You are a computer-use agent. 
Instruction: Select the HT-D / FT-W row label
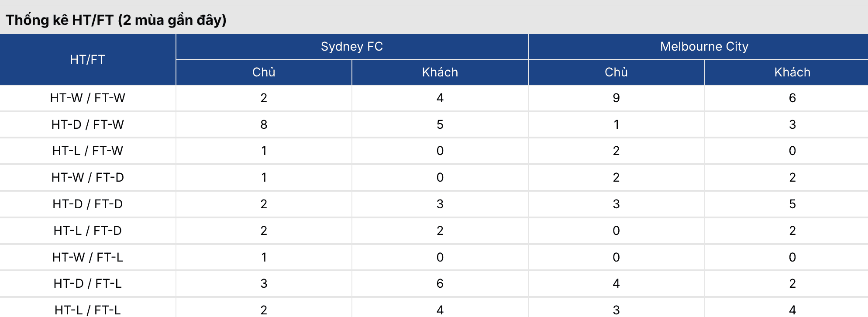[x=88, y=124]
